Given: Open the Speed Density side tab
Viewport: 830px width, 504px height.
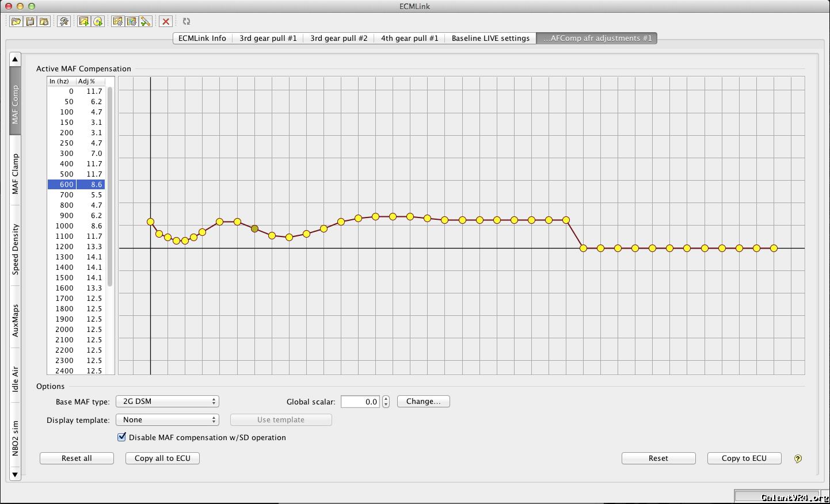Looking at the screenshot, I should 16,249.
